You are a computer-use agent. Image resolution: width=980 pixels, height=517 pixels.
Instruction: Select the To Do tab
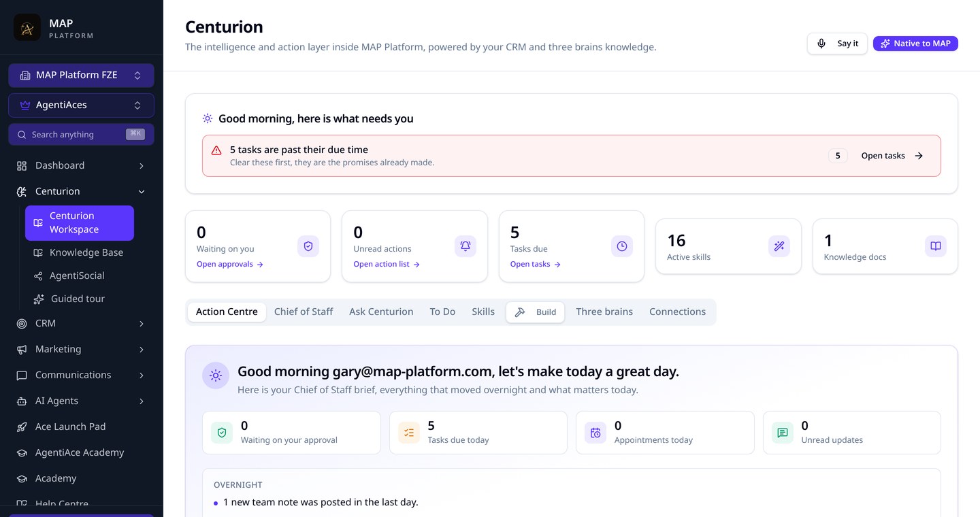(442, 312)
